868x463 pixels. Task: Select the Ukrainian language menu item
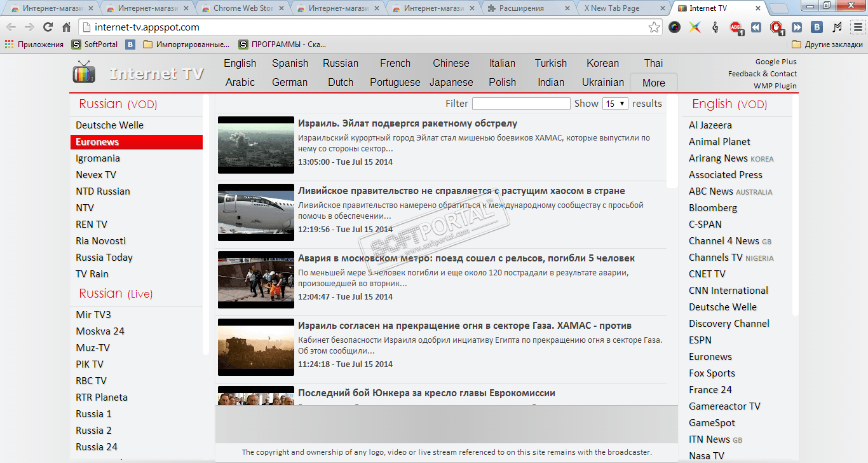point(603,83)
